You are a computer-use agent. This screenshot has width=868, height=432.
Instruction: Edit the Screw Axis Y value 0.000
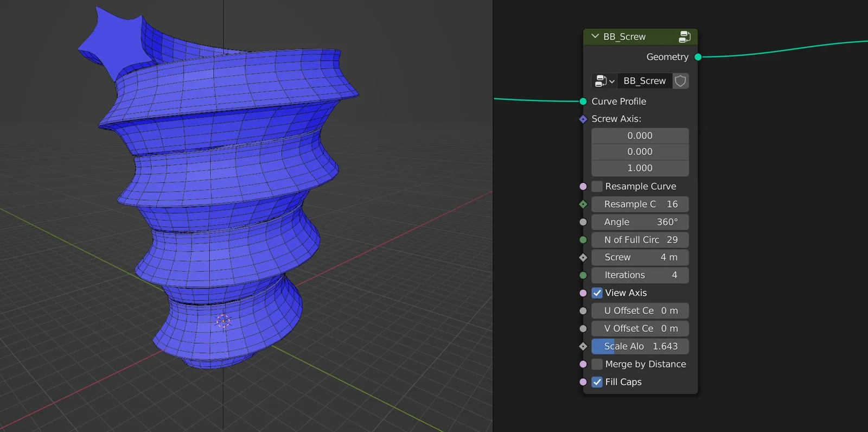pyautogui.click(x=640, y=152)
